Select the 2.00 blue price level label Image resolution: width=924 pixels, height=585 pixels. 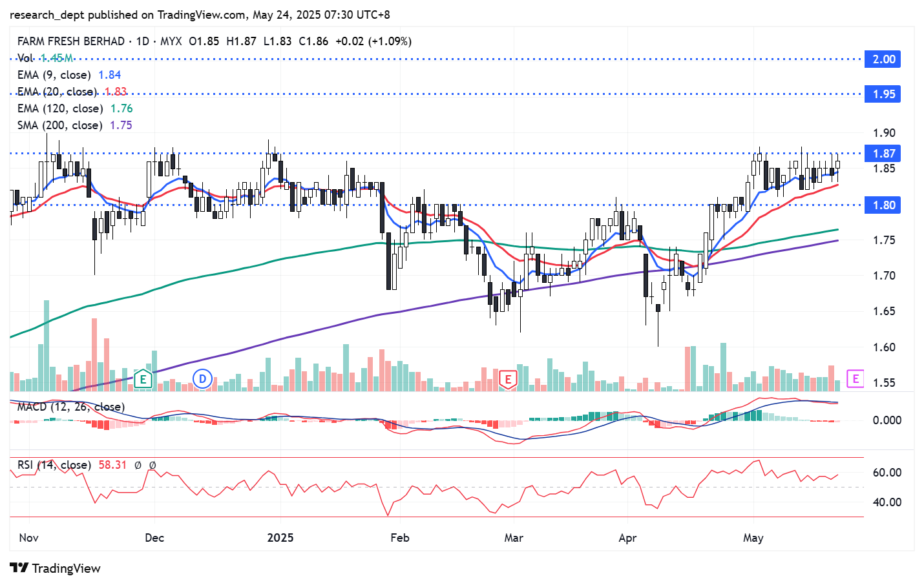click(x=884, y=59)
